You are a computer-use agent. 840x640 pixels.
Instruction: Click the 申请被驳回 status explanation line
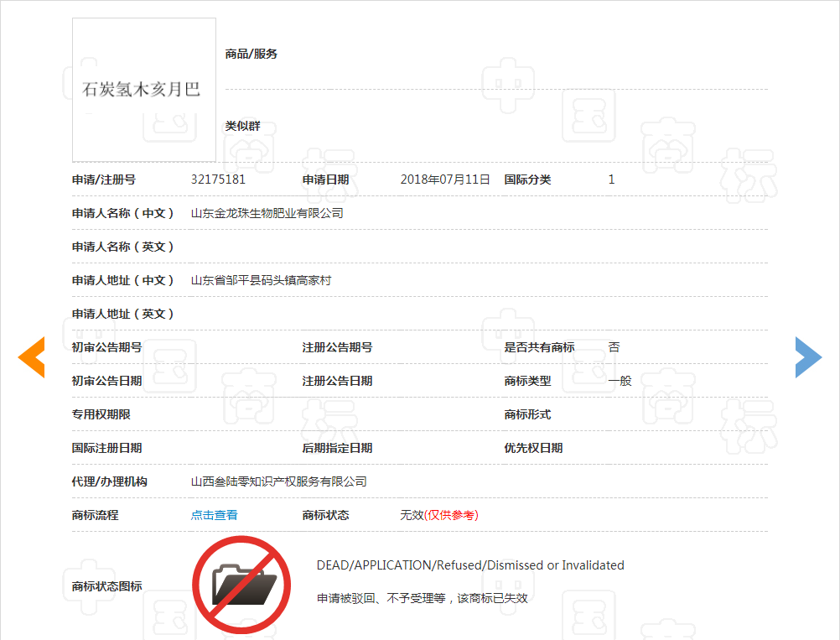(x=422, y=599)
